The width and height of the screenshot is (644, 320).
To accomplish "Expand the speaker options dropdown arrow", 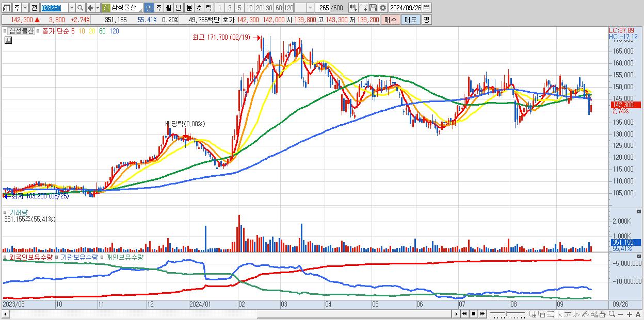I will 98,8.
